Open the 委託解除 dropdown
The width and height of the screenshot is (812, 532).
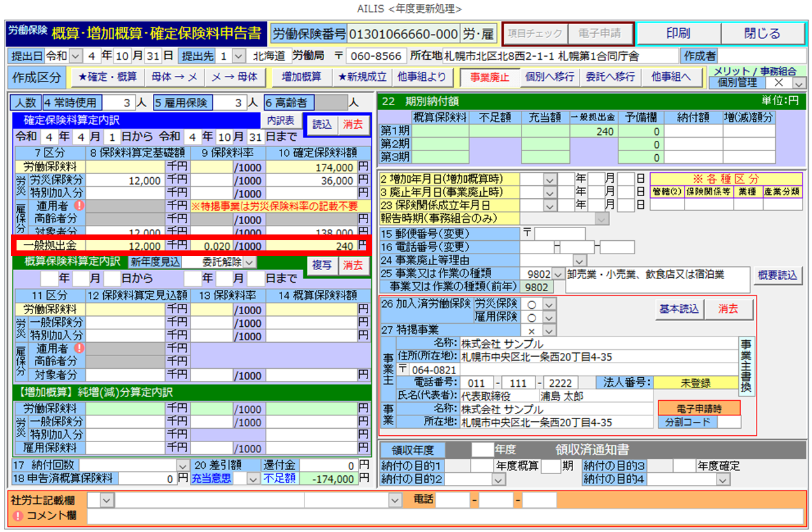click(249, 262)
